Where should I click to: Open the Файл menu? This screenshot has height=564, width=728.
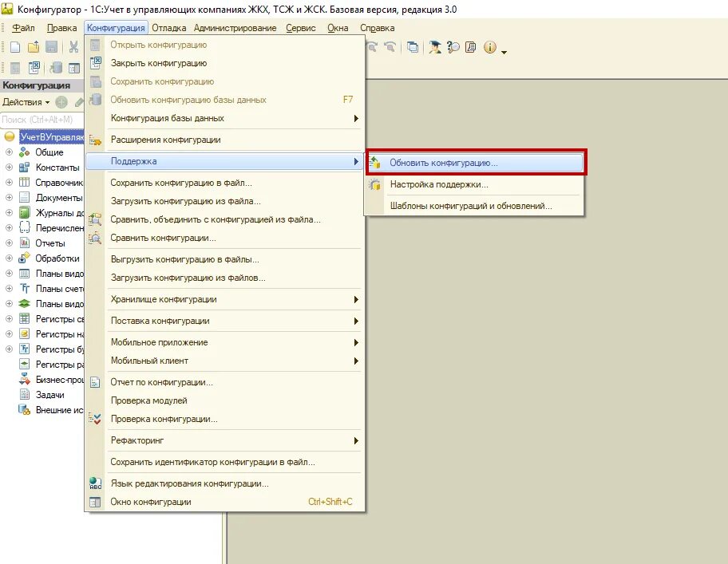coord(23,28)
